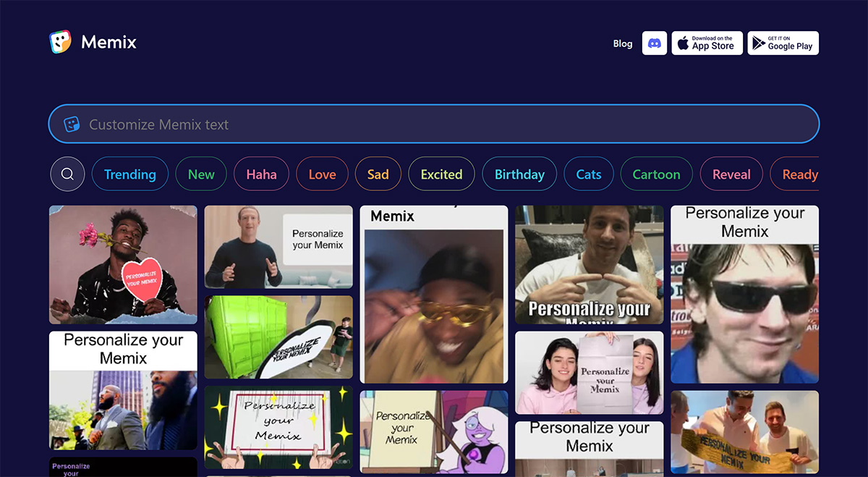Switch to the New category tab
The image size is (868, 477).
[201, 174]
